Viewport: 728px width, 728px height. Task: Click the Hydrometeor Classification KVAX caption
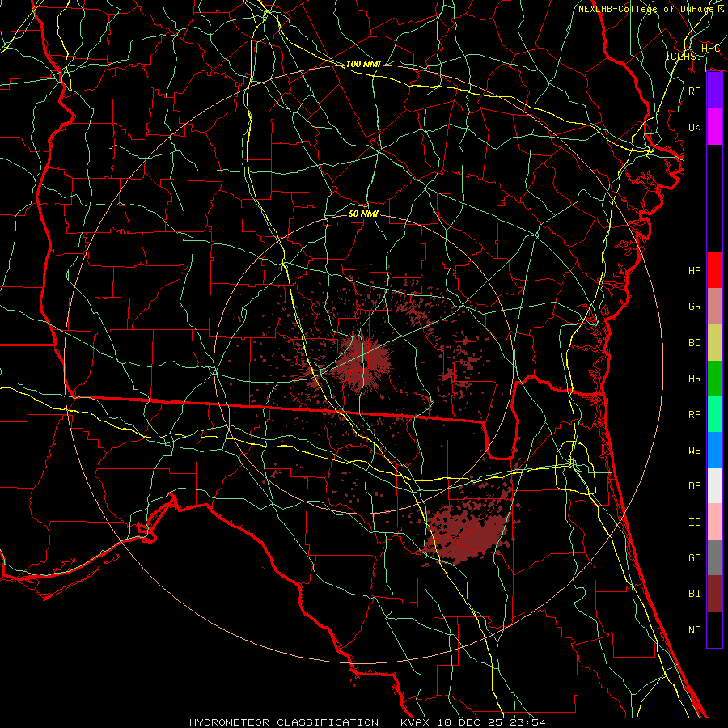click(367, 722)
